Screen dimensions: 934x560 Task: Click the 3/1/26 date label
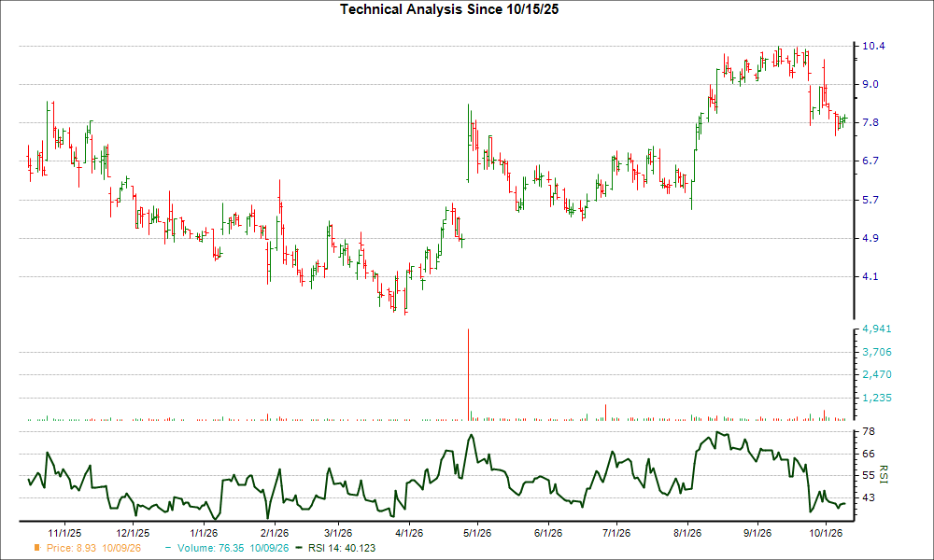tap(338, 533)
